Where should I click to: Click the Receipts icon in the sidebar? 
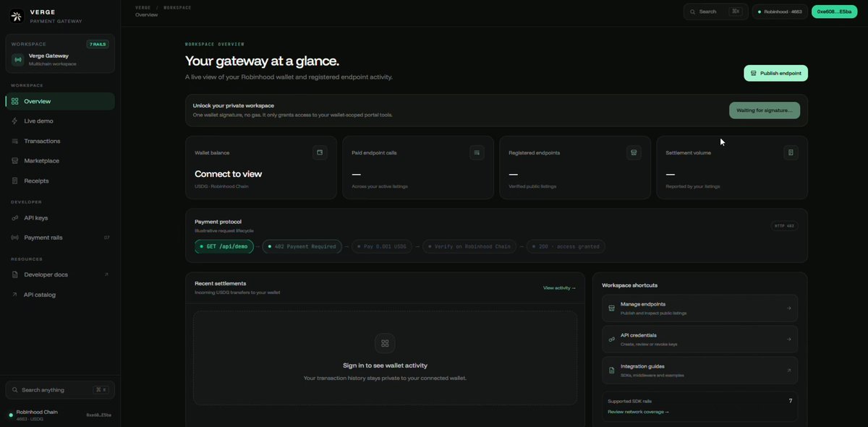(15, 181)
